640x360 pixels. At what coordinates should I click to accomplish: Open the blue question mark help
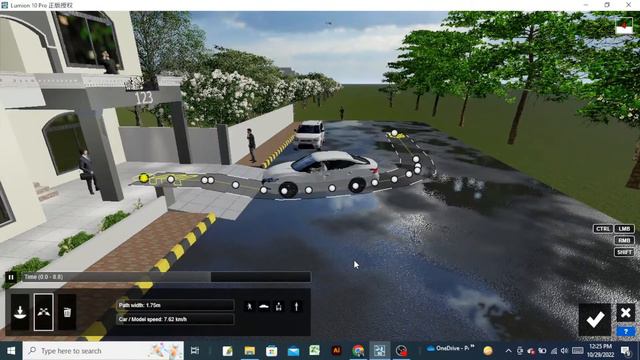(626, 331)
